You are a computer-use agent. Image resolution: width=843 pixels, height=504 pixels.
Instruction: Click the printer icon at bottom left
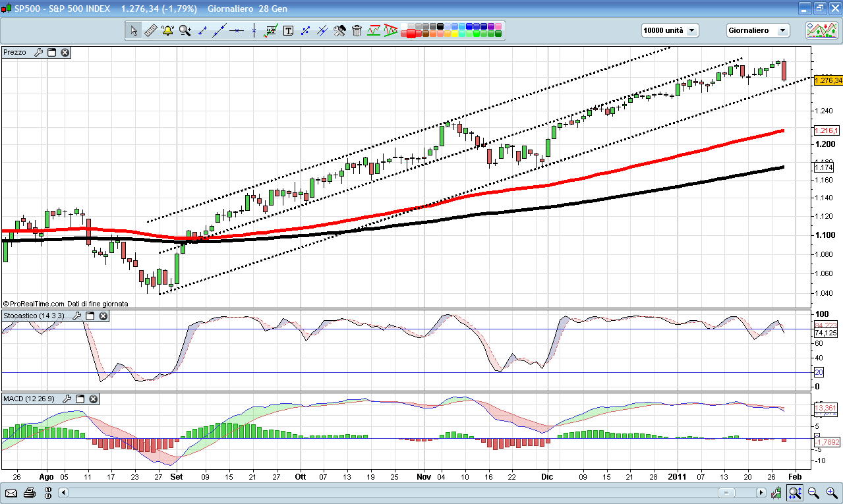[x=29, y=492]
